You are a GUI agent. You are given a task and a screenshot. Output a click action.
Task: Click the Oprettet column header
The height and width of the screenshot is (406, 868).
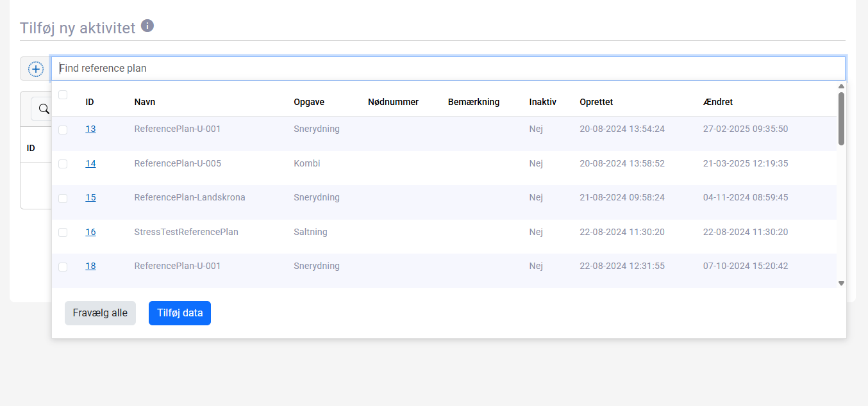(596, 102)
